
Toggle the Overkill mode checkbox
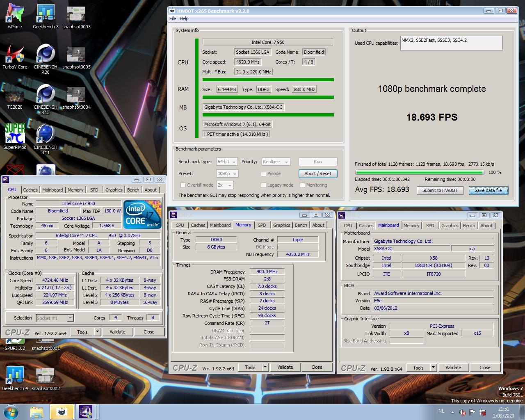(183, 185)
